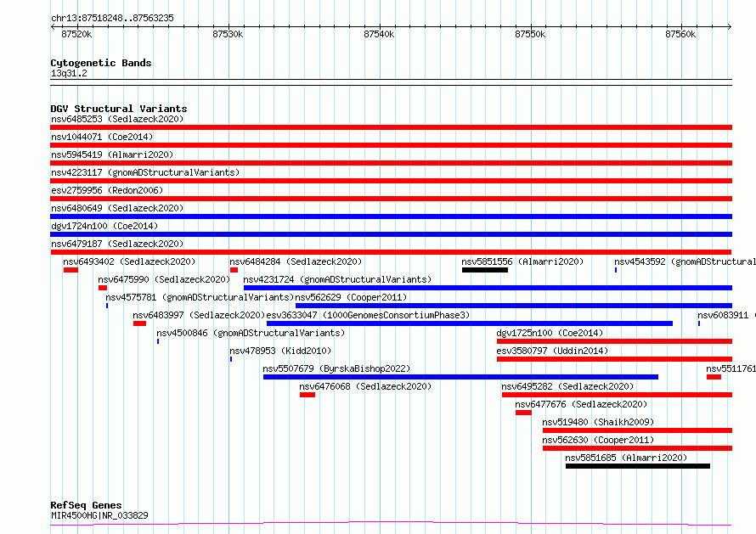Click the nsv5511761 partially shown label
The width and height of the screenshot is (756, 534).
pos(731,368)
